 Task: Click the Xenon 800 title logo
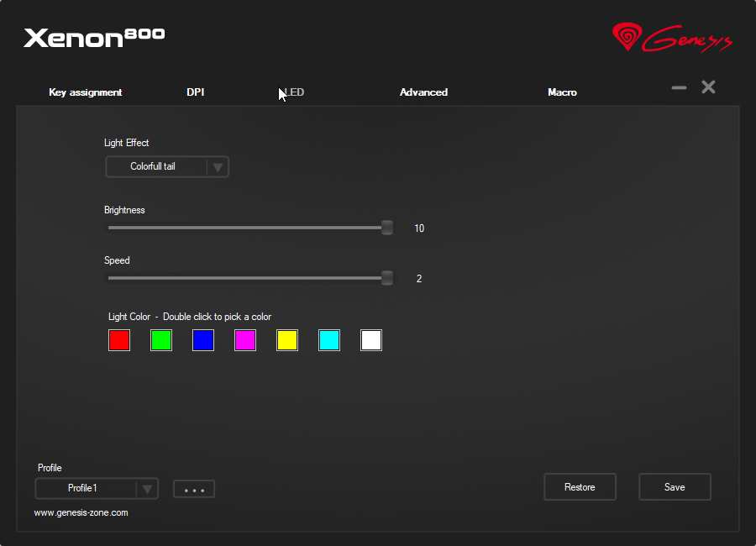click(94, 38)
